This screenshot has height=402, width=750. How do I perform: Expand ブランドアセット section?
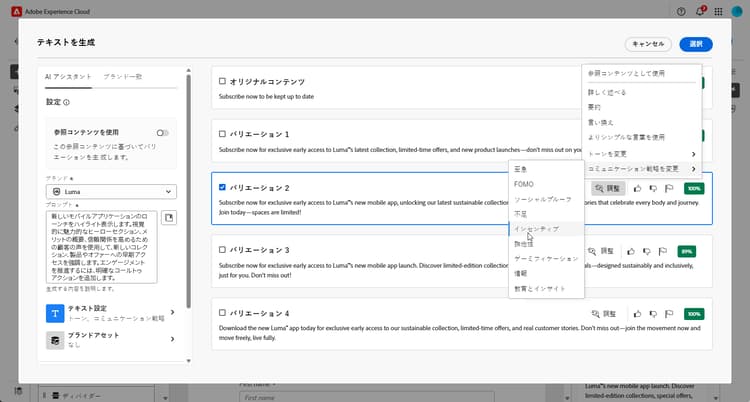tap(111, 340)
